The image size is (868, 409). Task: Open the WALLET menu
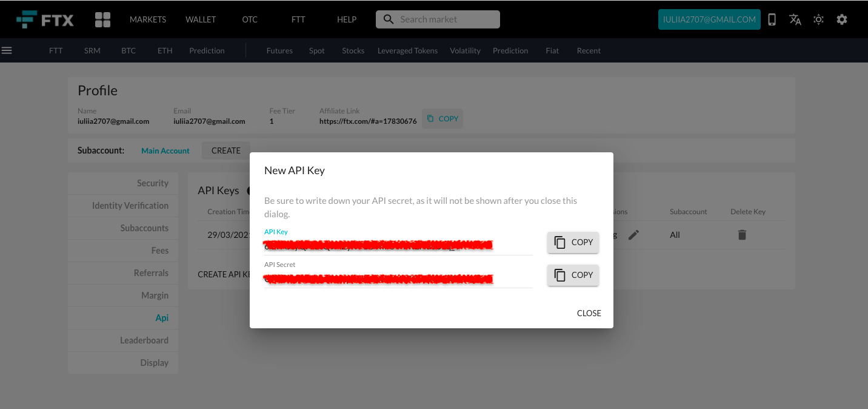coord(201,19)
